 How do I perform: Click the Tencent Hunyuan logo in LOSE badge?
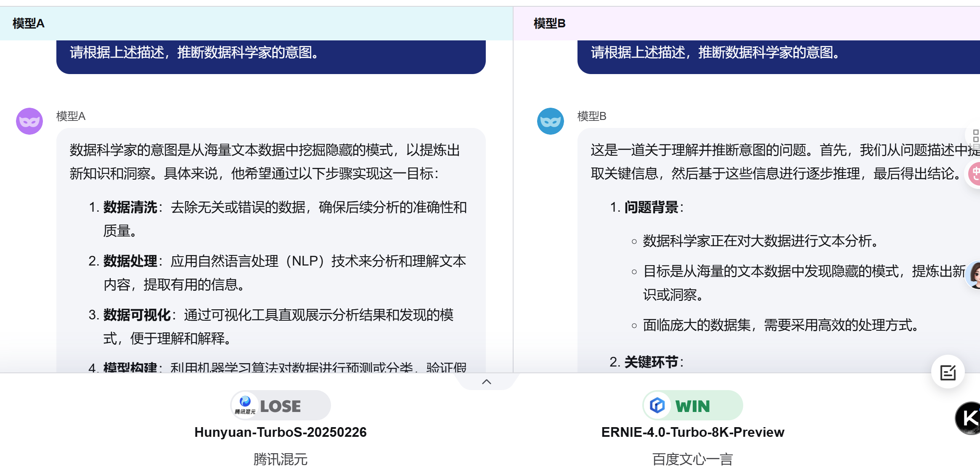(245, 405)
